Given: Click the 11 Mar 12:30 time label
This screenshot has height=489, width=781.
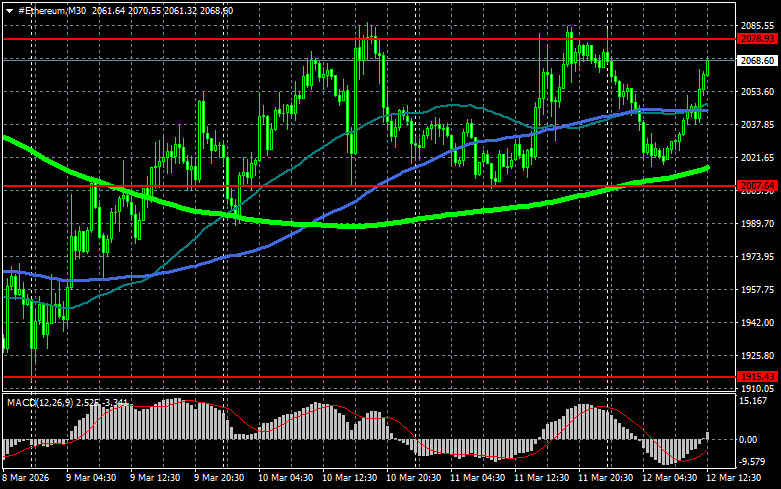Looking at the screenshot, I should pos(542,478).
